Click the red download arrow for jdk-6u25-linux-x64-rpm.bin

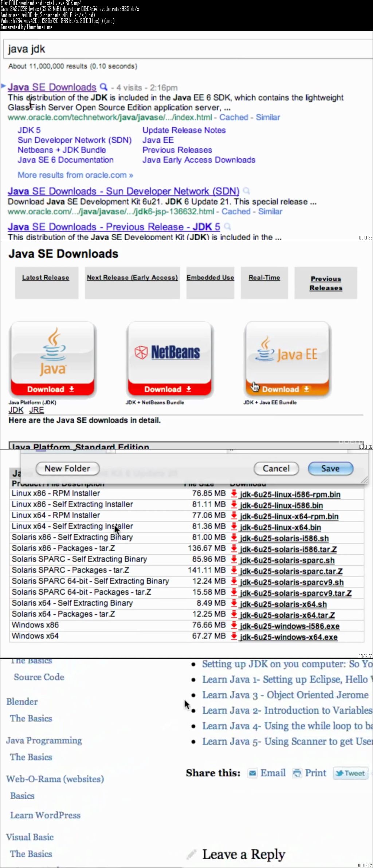pos(234,516)
